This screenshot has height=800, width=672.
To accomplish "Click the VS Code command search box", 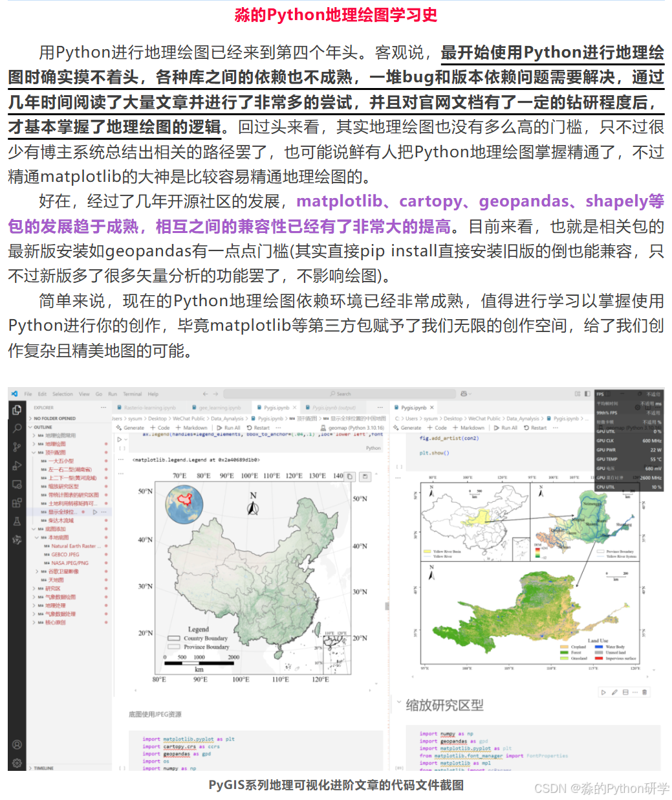I will click(x=340, y=394).
